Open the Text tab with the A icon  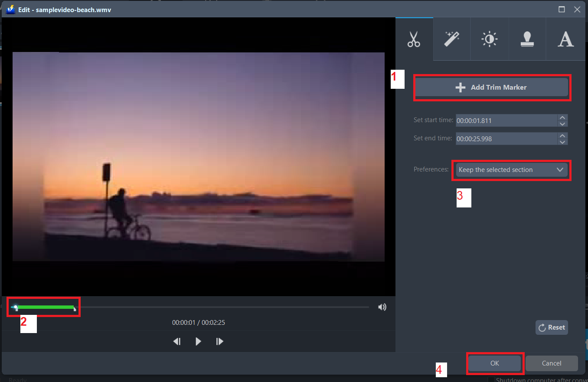pyautogui.click(x=565, y=39)
